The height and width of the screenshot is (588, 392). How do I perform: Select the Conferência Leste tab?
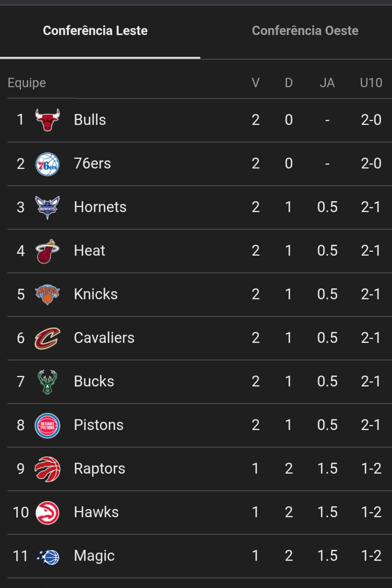click(95, 31)
